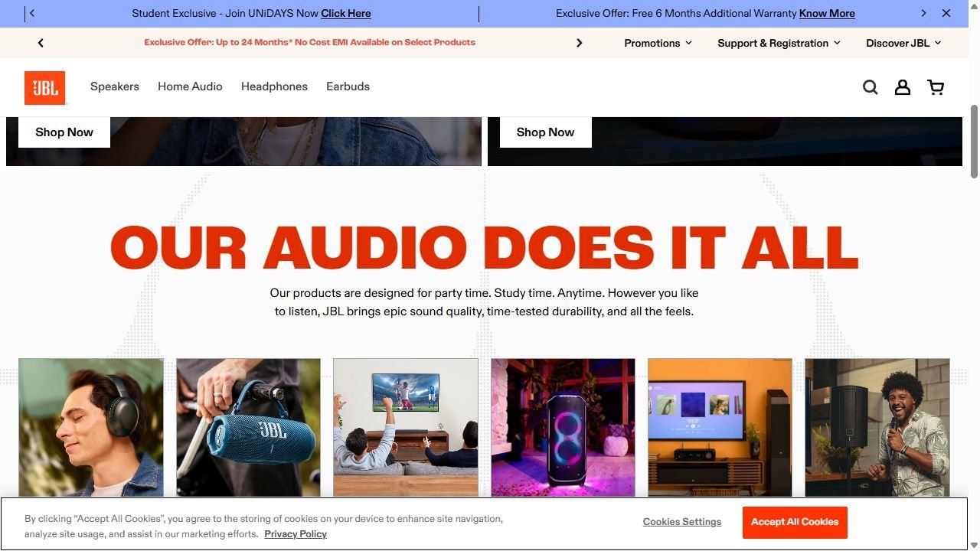This screenshot has width=980, height=551.
Task: Open the Headphones menu
Action: click(x=274, y=86)
